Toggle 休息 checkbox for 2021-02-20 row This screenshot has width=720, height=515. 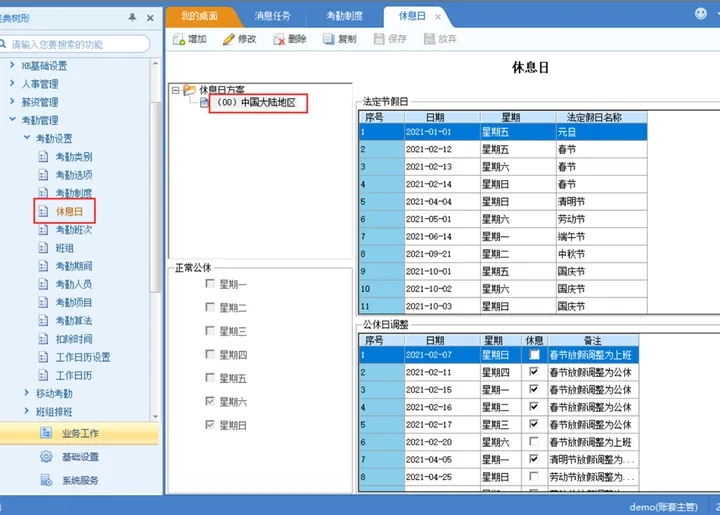click(x=534, y=442)
